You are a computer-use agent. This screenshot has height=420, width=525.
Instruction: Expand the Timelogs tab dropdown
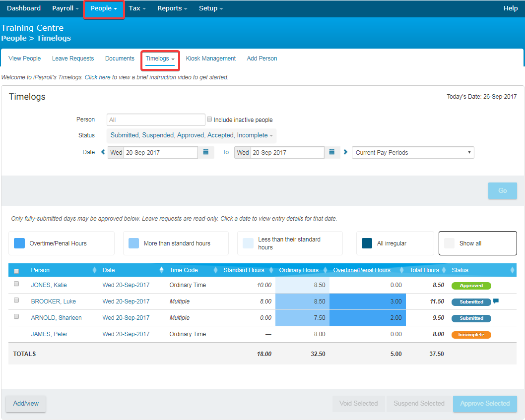[x=160, y=59]
